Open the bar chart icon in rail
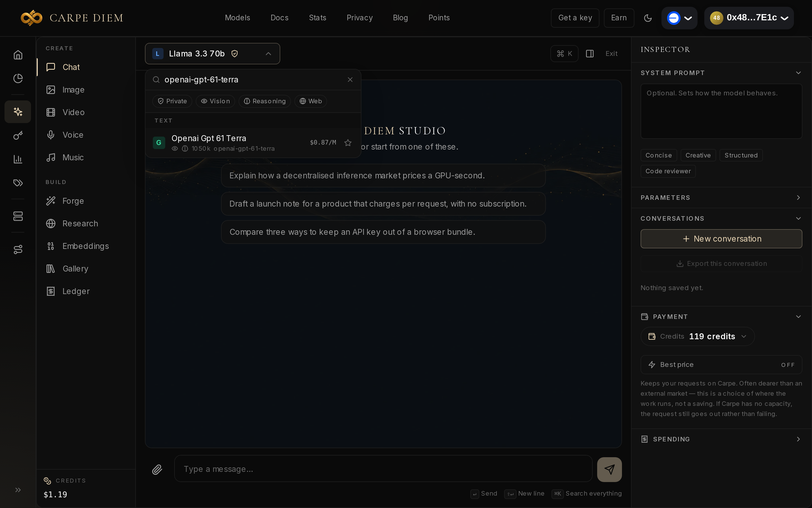 click(x=18, y=159)
